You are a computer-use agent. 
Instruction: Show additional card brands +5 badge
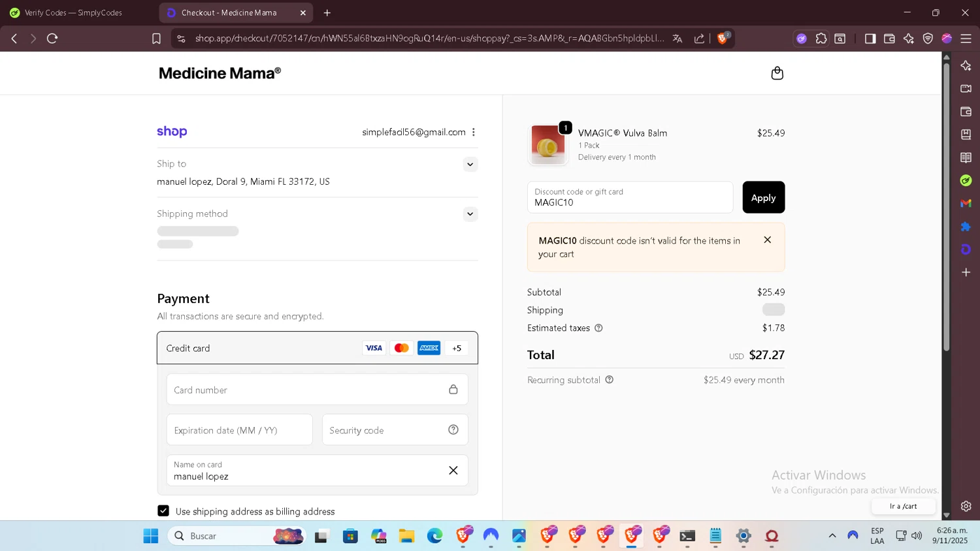tap(457, 348)
